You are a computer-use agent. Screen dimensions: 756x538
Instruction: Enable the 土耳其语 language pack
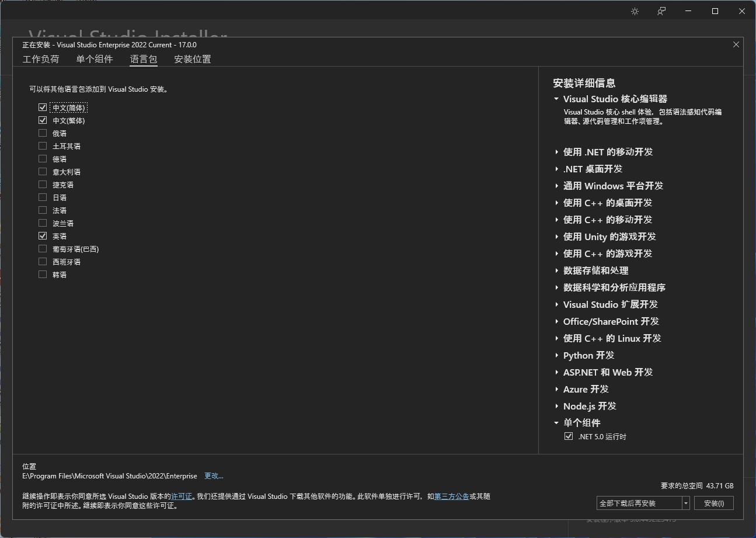coord(43,146)
